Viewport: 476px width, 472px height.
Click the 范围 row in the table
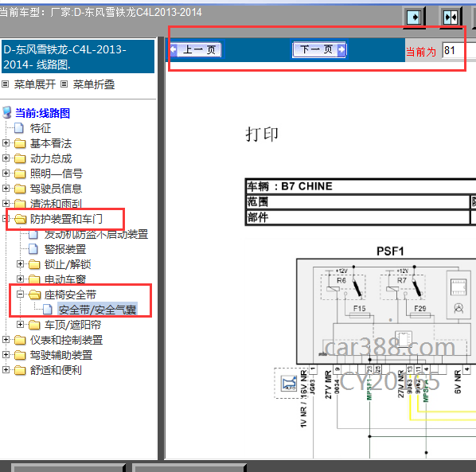[x=357, y=202]
